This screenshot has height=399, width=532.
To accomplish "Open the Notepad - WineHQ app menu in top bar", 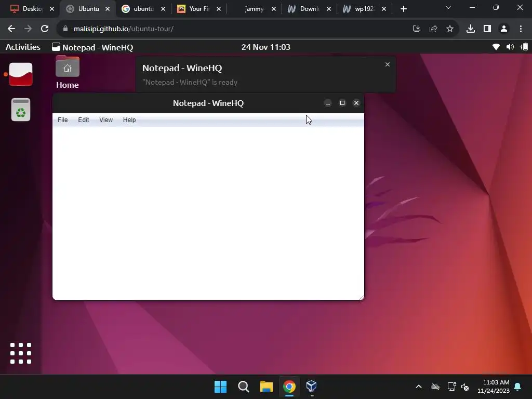I will (92, 47).
